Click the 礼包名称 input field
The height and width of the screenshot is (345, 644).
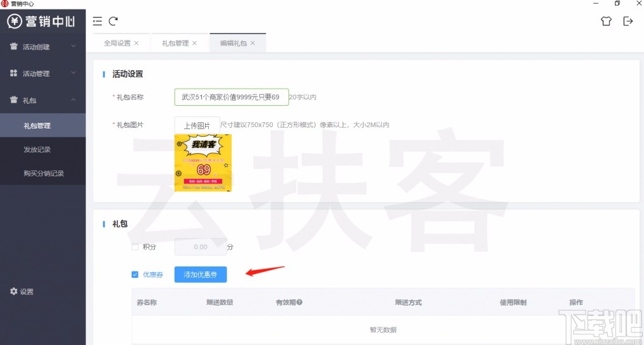pos(232,97)
